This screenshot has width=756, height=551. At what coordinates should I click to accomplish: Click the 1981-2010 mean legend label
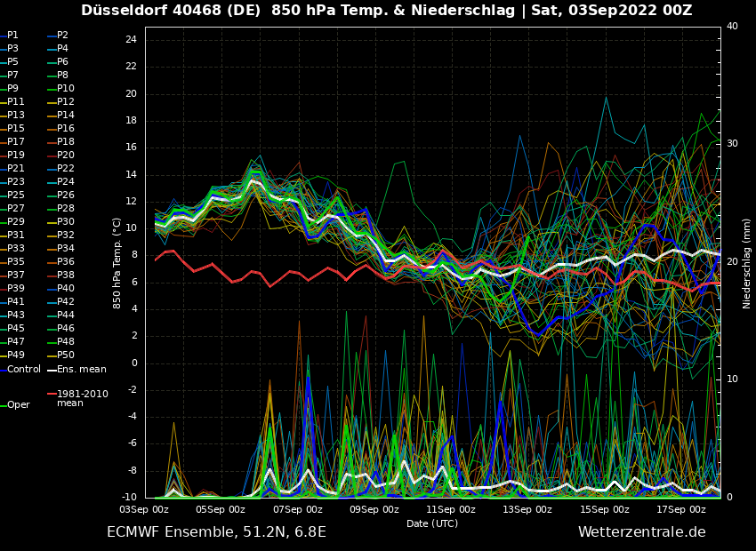coord(82,398)
